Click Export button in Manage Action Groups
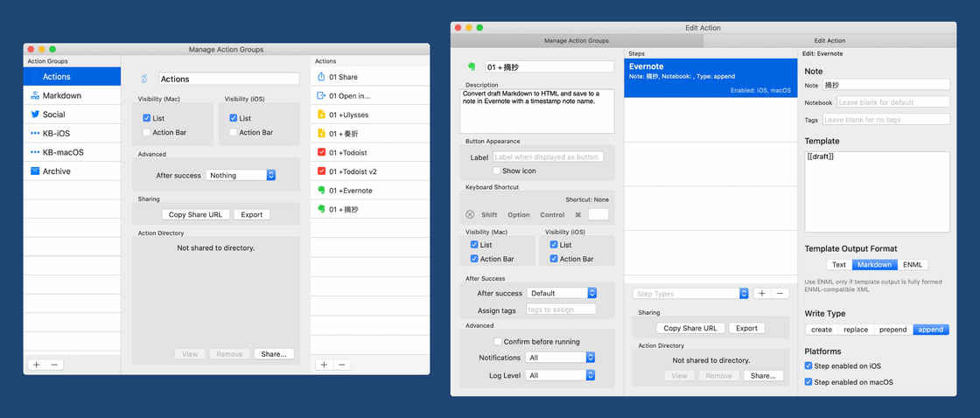 pyautogui.click(x=252, y=214)
